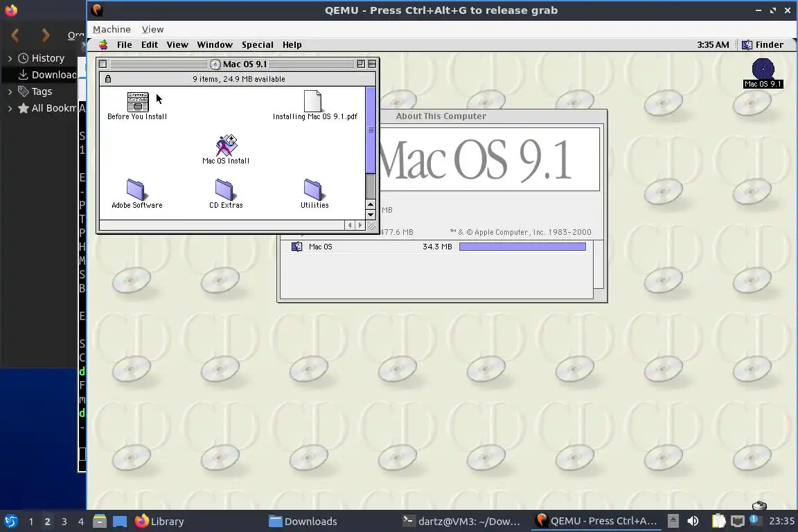Open the View menu in Mac OS
Viewport: 798px width, 532px height.
pos(177,45)
